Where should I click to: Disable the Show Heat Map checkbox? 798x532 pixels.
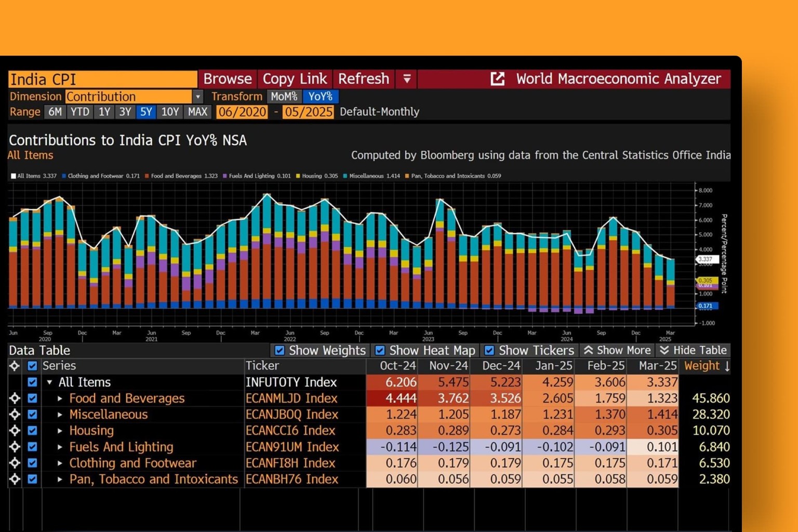380,350
